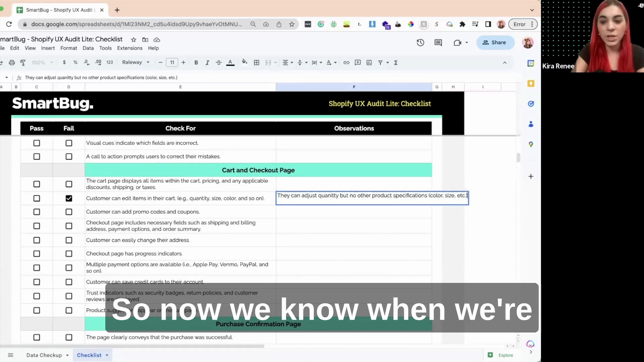Check Fail for A call to action prompts
Screen dimensions: 644x362
(x=69, y=157)
